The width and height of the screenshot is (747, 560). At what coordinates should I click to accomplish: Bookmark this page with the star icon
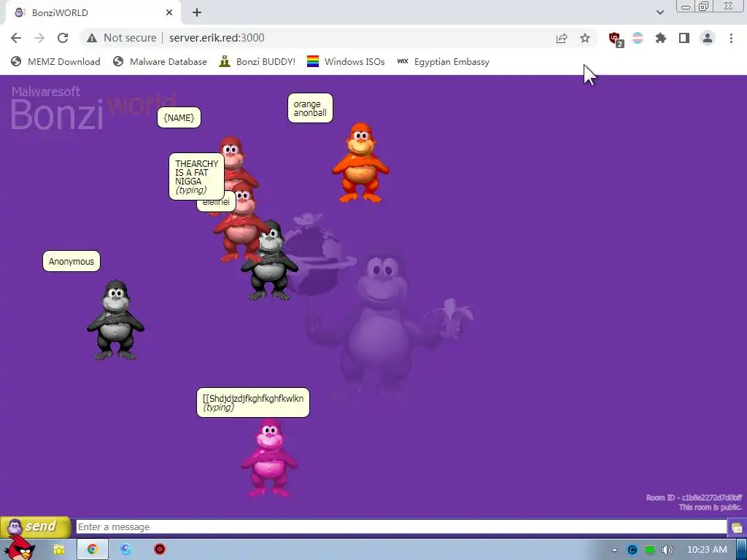(x=585, y=38)
